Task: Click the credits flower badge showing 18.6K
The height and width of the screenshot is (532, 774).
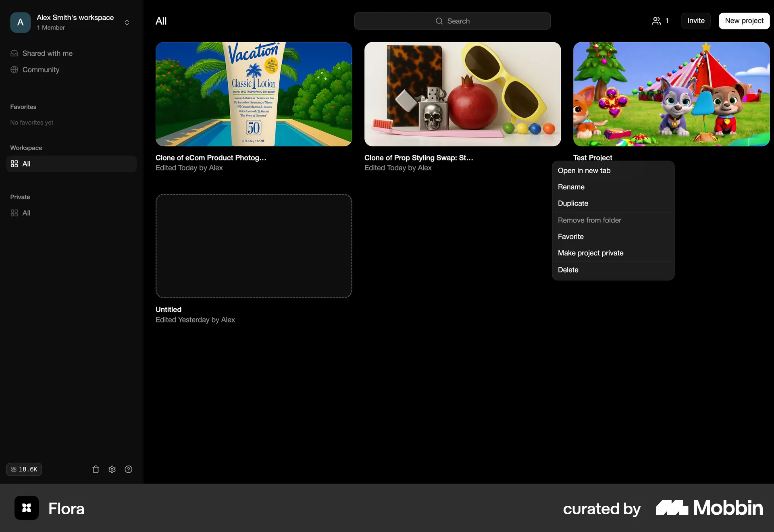Action: click(x=23, y=469)
